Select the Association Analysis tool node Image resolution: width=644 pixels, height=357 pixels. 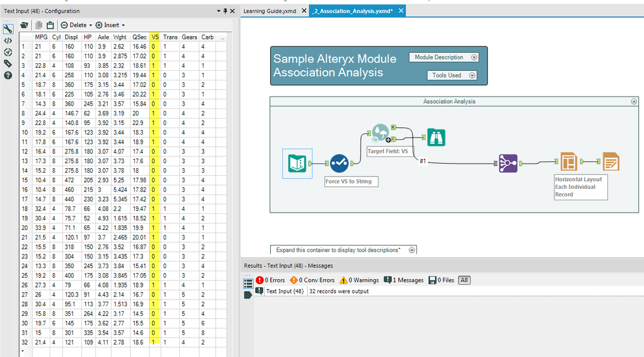click(381, 133)
